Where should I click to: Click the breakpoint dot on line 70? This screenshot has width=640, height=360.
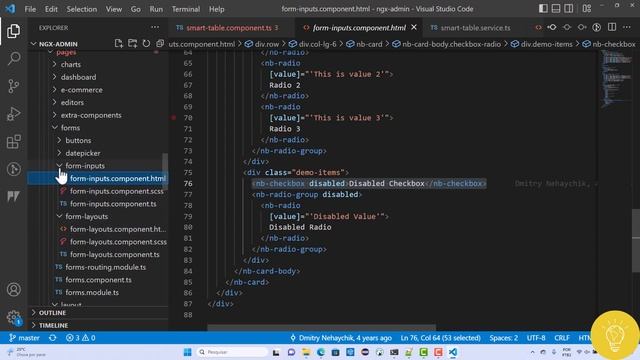tap(173, 118)
